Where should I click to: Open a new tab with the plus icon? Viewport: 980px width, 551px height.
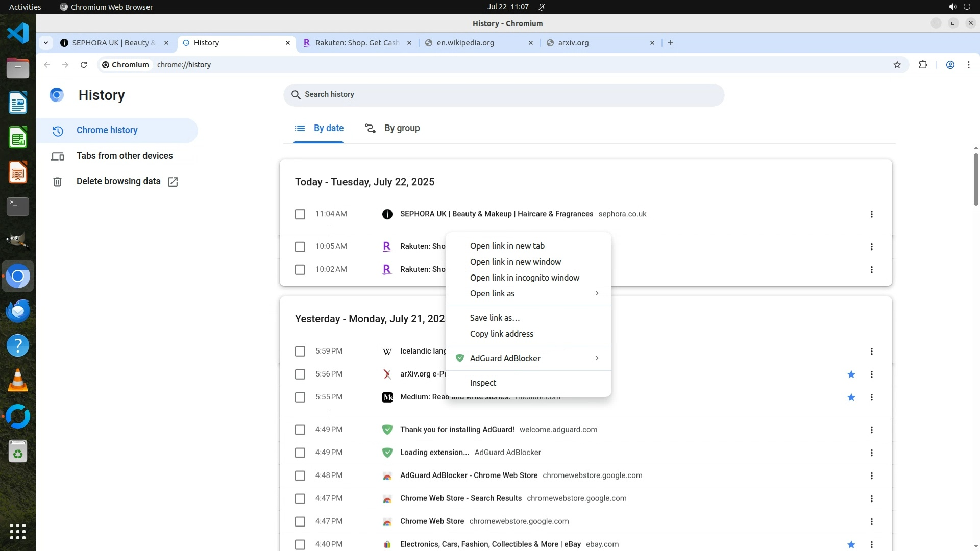670,43
